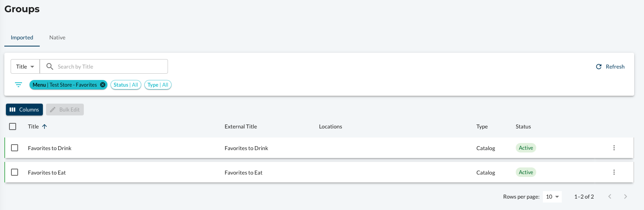
Task: Go to next page arrow
Action: tap(626, 197)
